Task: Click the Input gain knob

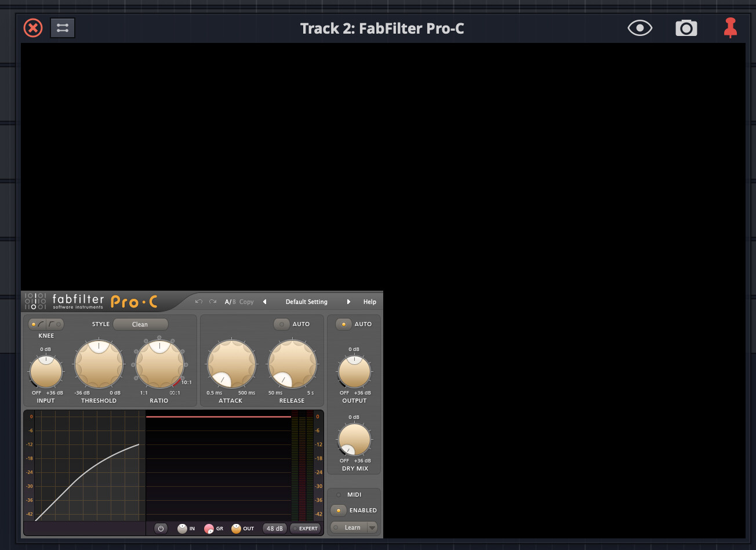Action: (46, 372)
